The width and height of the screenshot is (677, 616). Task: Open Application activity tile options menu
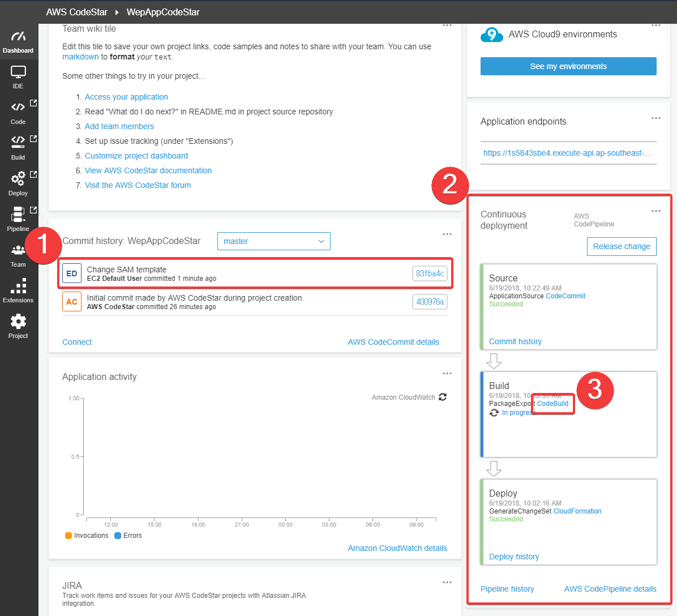pos(447,373)
